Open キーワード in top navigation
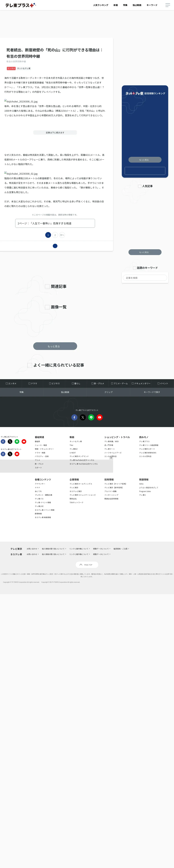The height and width of the screenshot is (868, 174). (x=152, y=5)
